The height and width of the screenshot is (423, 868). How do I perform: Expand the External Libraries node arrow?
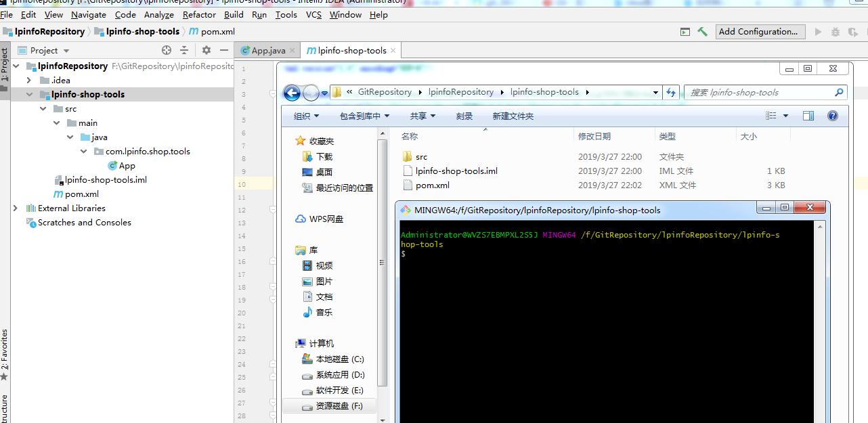click(16, 208)
